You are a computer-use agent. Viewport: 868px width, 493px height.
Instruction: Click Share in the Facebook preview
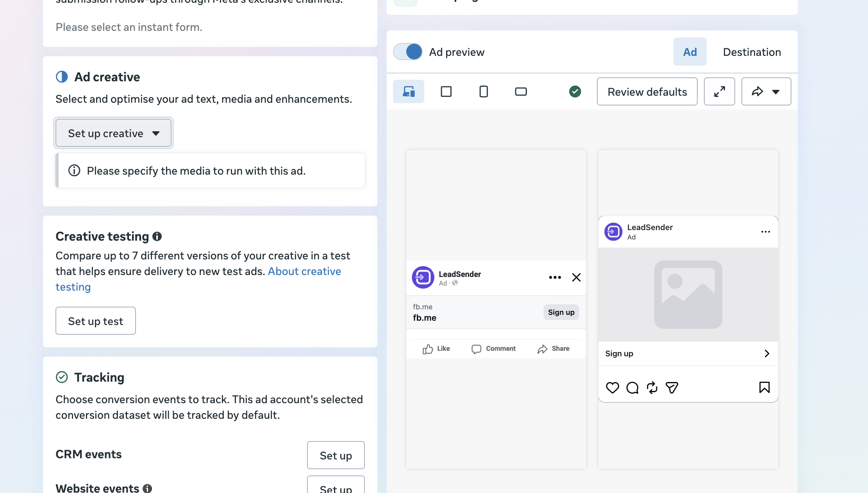click(553, 348)
